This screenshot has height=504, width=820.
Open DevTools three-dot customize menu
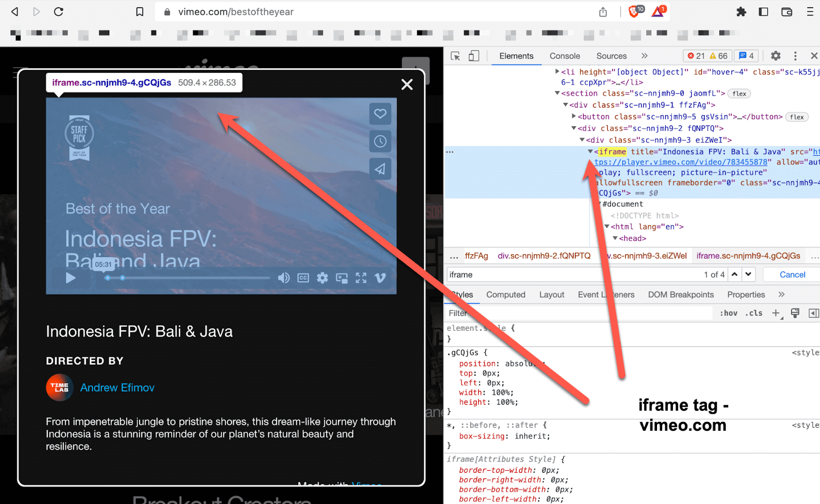(795, 56)
